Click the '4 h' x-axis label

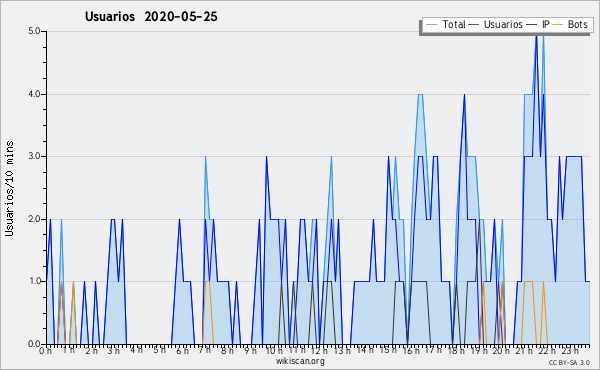(x=136, y=350)
